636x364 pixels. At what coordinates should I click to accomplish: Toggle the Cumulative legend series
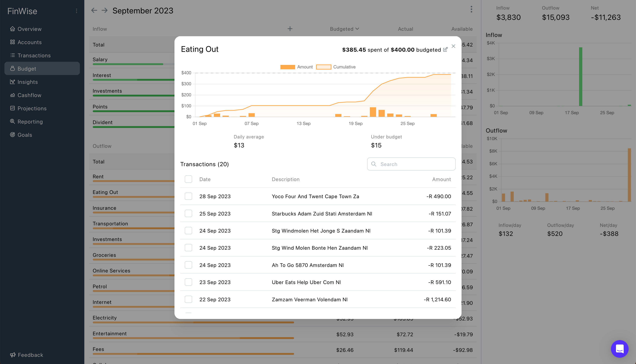pyautogui.click(x=336, y=67)
